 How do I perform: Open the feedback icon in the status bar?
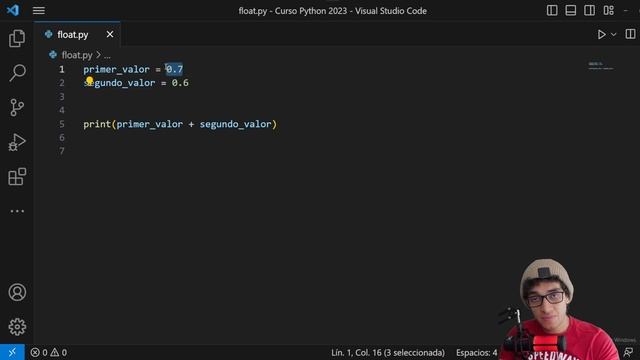628,352
